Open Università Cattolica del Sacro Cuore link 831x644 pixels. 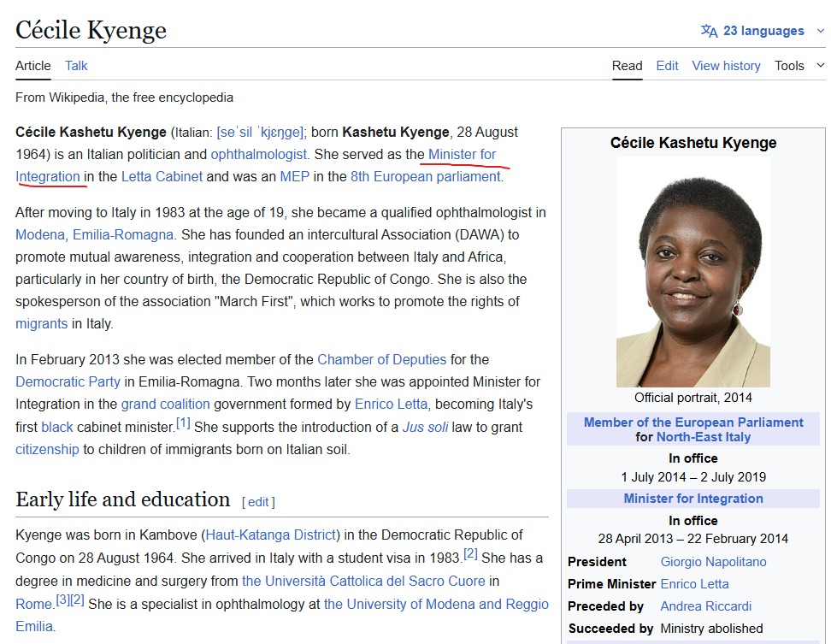363,581
